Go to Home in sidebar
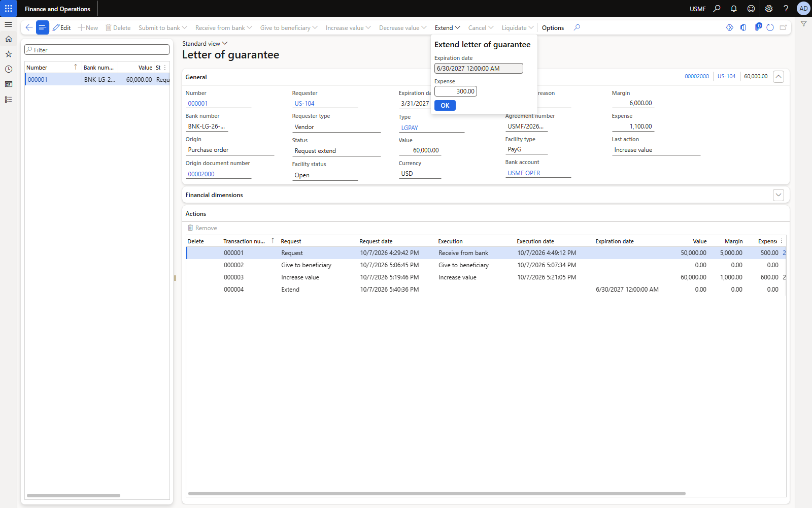The image size is (812, 508). (9, 39)
